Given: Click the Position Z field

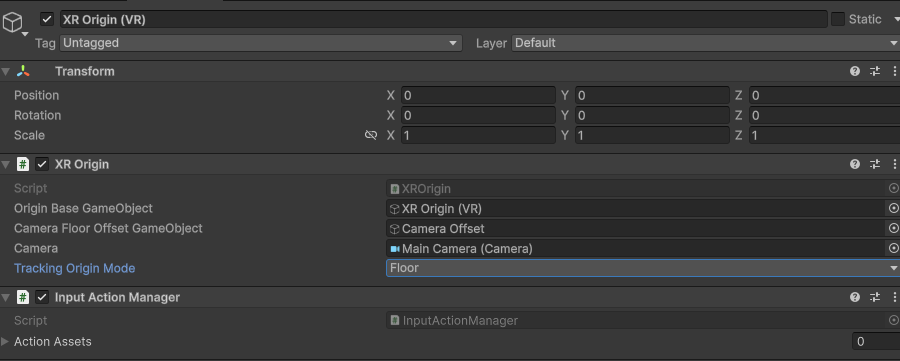Looking at the screenshot, I should point(824,95).
